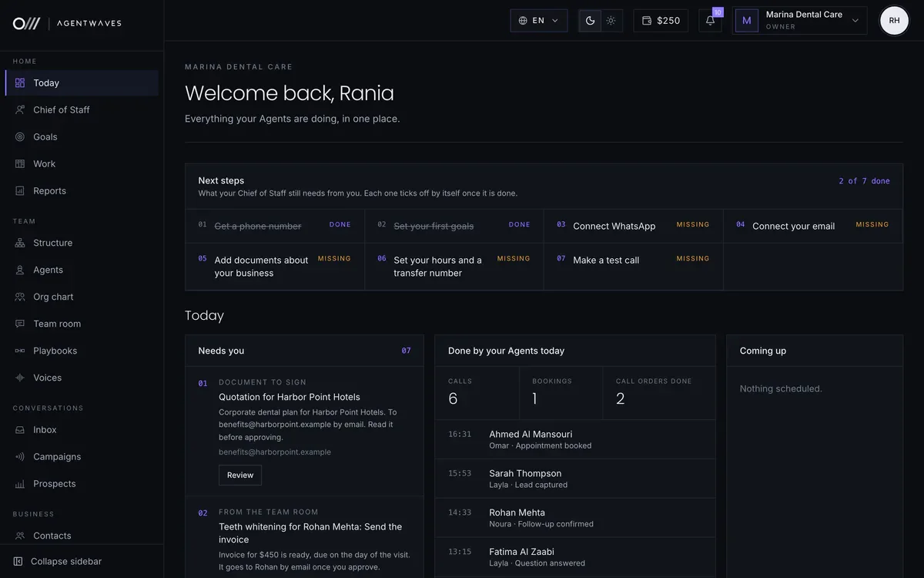Switch to light mode with sun icon
Viewport: 924px width, 578px height.
611,21
